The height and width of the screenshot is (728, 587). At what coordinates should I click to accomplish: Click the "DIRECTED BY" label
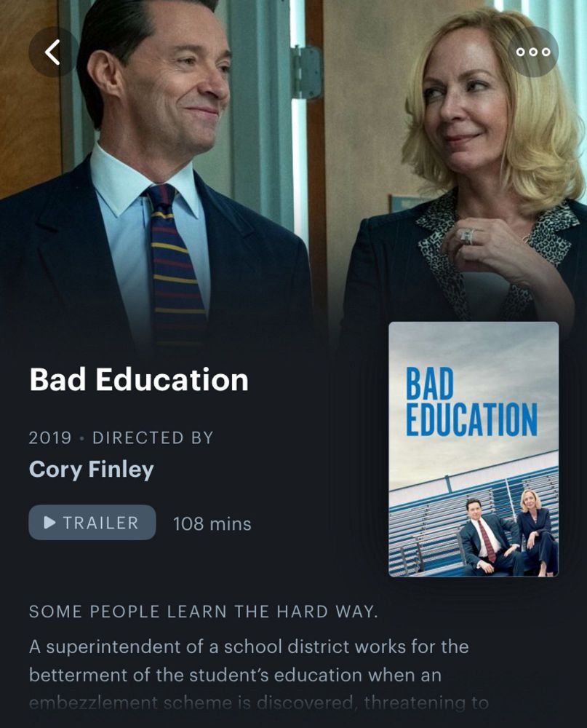153,438
